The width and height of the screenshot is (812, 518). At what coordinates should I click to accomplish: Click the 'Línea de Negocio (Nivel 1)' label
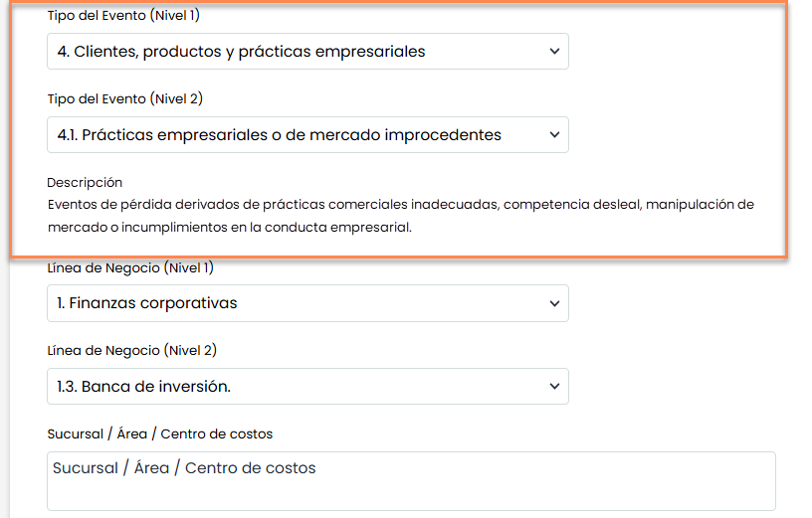click(130, 267)
